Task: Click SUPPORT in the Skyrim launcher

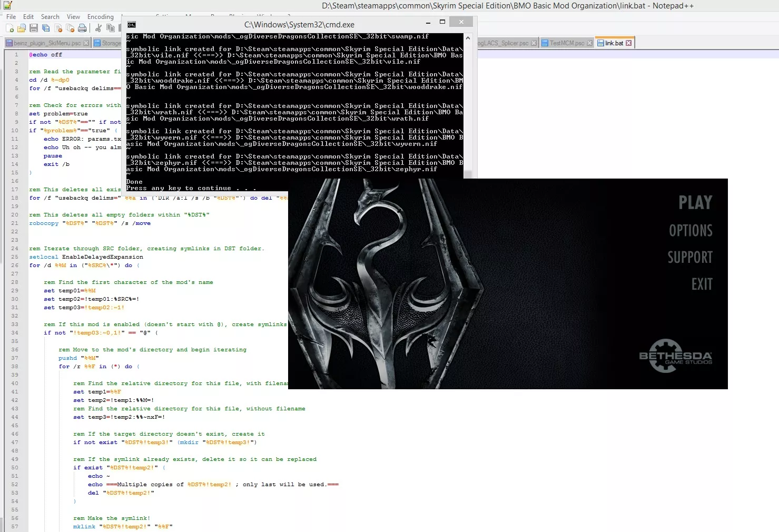Action: [690, 258]
